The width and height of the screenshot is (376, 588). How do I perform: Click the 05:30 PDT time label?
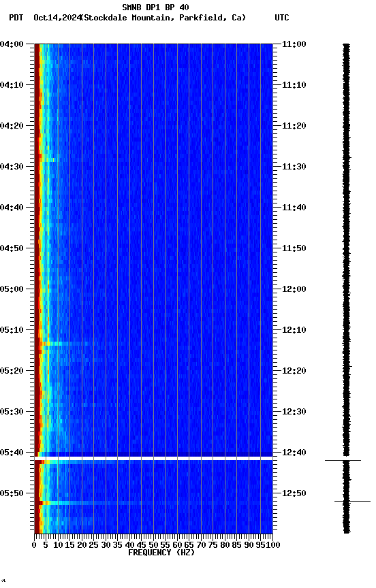12,412
